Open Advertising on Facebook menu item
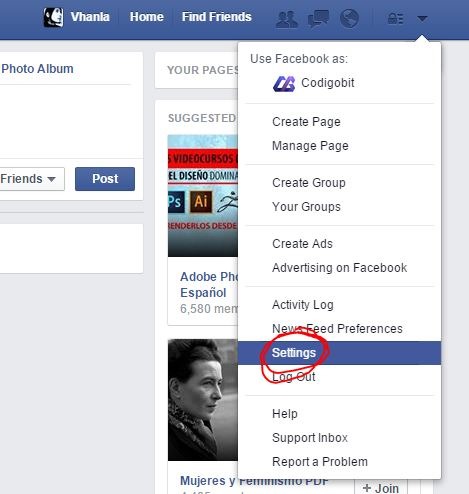469x494 pixels. pyautogui.click(x=340, y=268)
